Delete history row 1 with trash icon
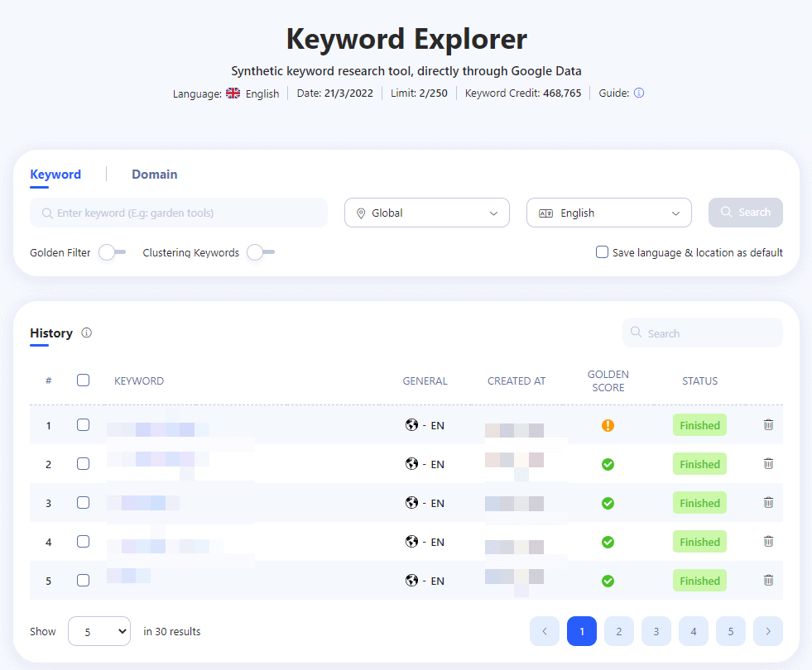Viewport: 812px width, 670px height. point(768,425)
